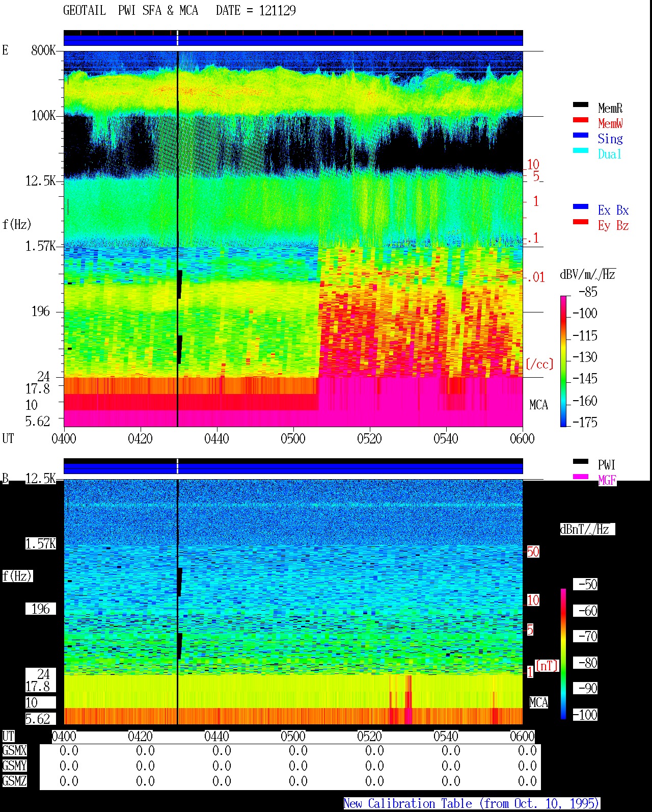The image size is (652, 812).
Task: Click the 0500 header in the position table
Action: pos(293,737)
